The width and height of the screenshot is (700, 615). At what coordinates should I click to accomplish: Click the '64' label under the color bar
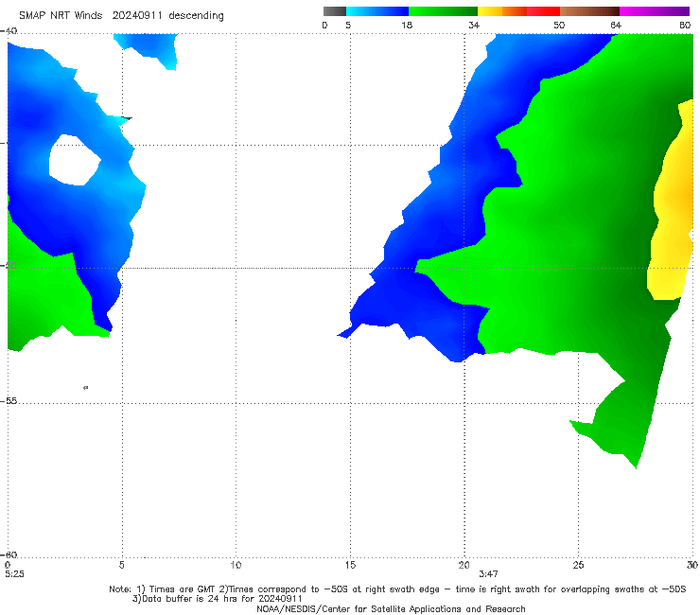(x=616, y=25)
